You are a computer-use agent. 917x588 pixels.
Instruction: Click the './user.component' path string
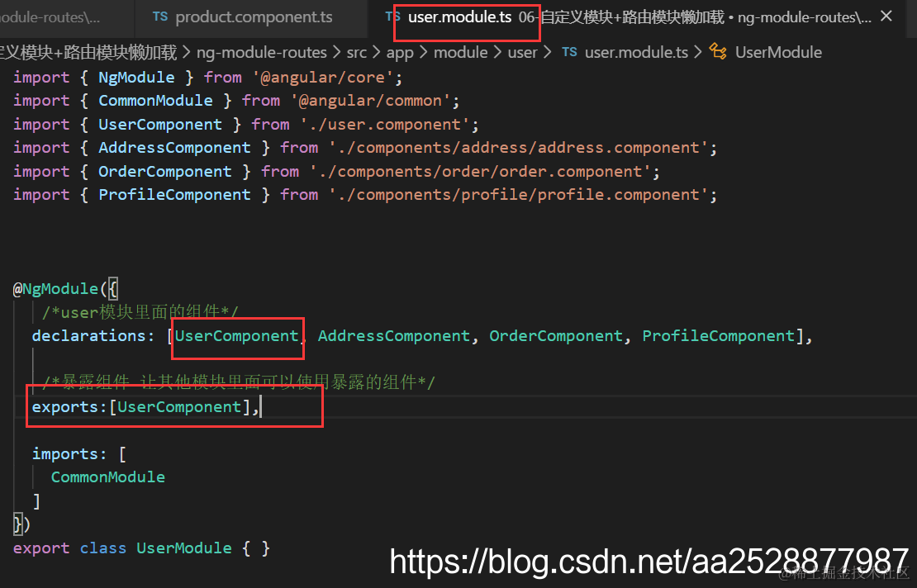(384, 125)
